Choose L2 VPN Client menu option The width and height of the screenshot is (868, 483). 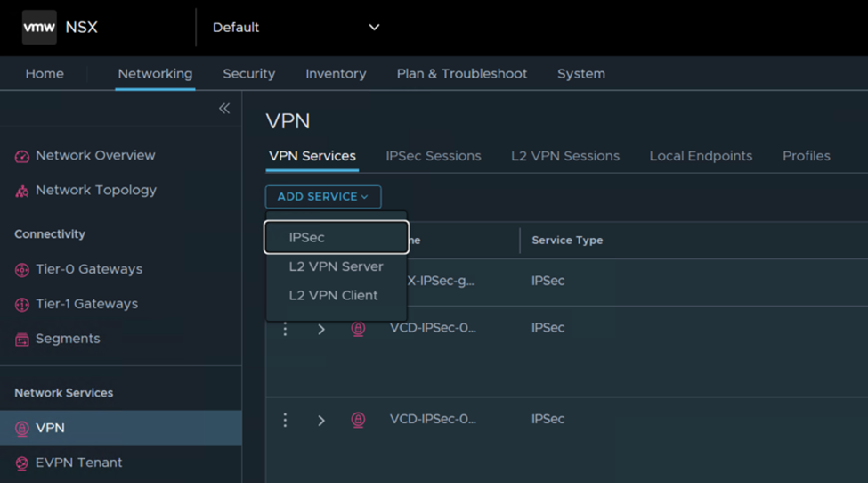pos(333,295)
